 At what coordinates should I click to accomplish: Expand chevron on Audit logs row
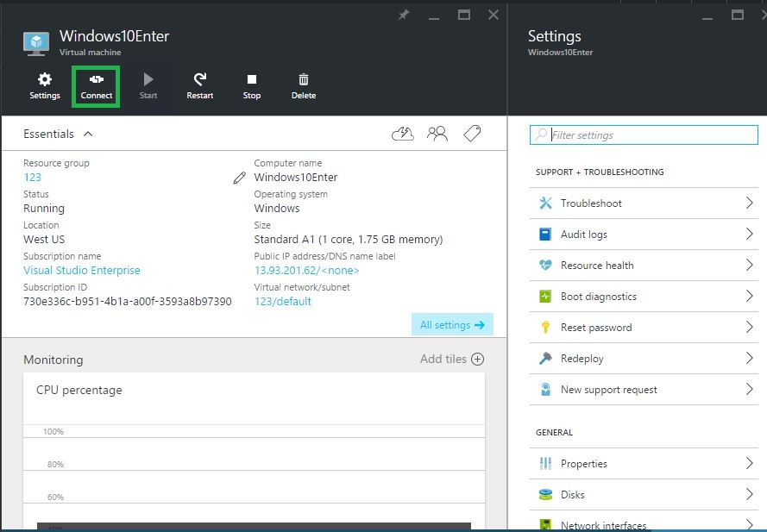point(749,234)
